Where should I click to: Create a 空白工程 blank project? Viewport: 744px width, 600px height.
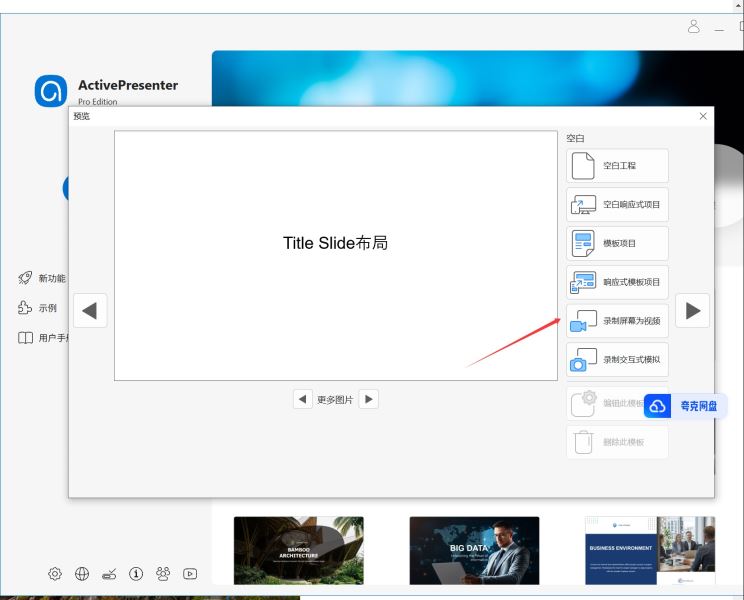617,166
